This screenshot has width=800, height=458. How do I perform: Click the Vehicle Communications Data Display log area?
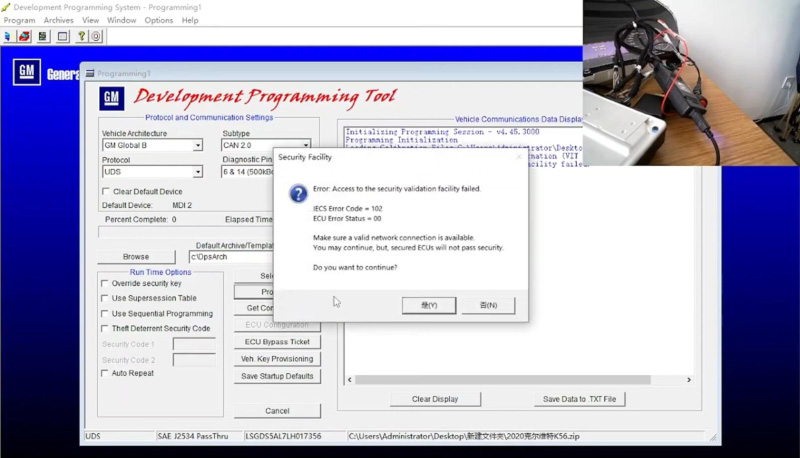click(x=519, y=255)
